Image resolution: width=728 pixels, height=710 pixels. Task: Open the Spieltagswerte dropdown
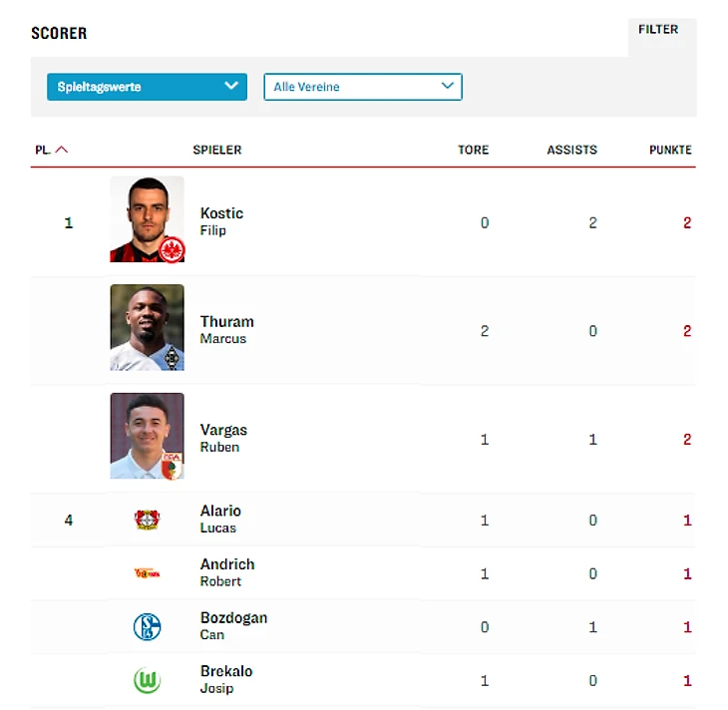[x=146, y=87]
